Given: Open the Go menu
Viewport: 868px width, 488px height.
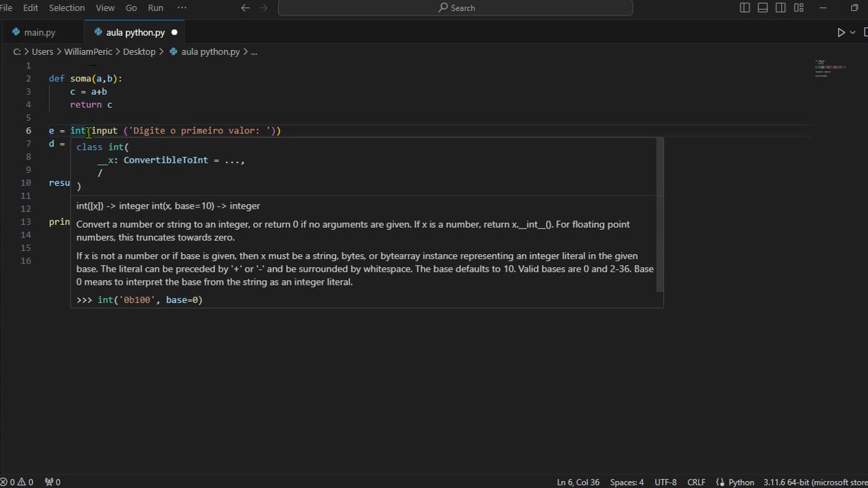Looking at the screenshot, I should [132, 8].
